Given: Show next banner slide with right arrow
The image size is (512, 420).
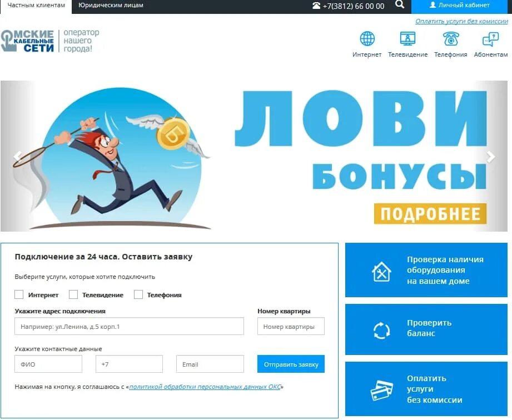Looking at the screenshot, I should (490, 157).
